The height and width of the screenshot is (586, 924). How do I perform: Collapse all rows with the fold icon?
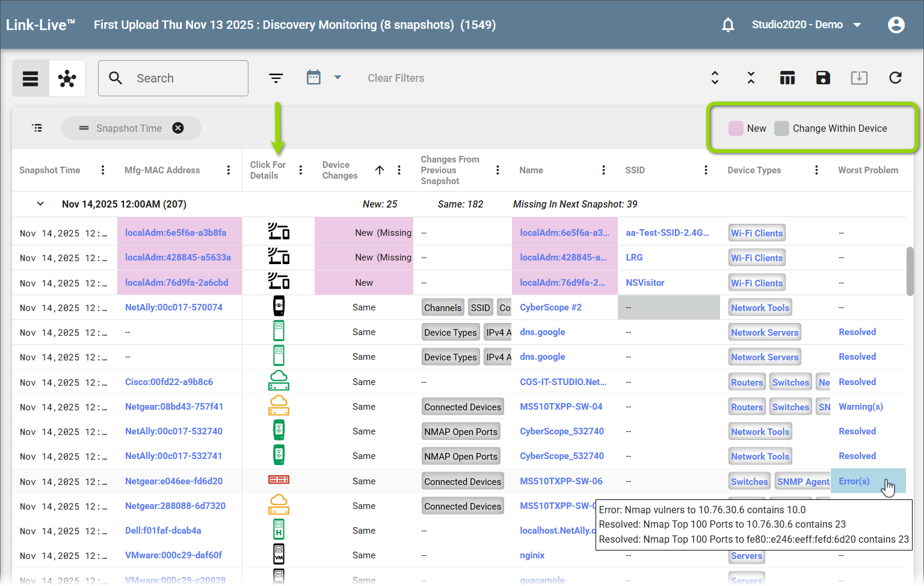[x=751, y=78]
